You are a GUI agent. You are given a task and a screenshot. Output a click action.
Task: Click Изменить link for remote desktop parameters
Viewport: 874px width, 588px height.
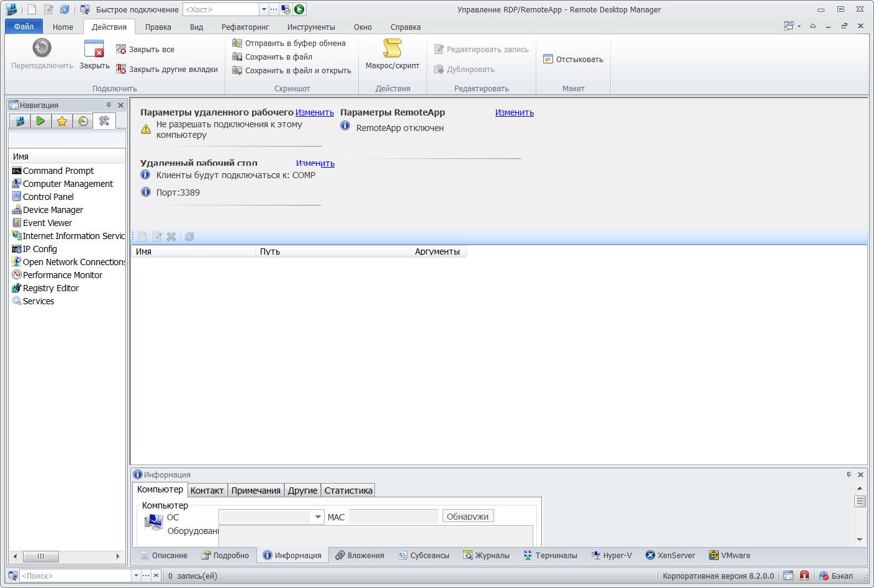[x=315, y=112]
